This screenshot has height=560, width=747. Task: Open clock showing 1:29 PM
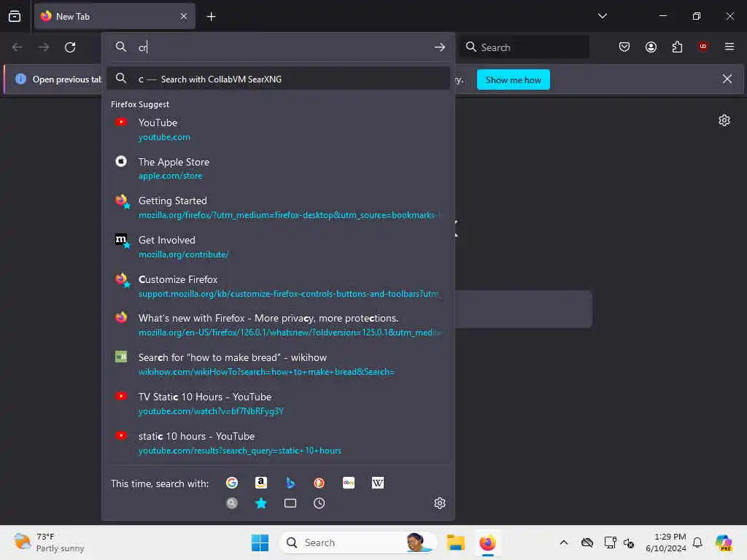665,542
